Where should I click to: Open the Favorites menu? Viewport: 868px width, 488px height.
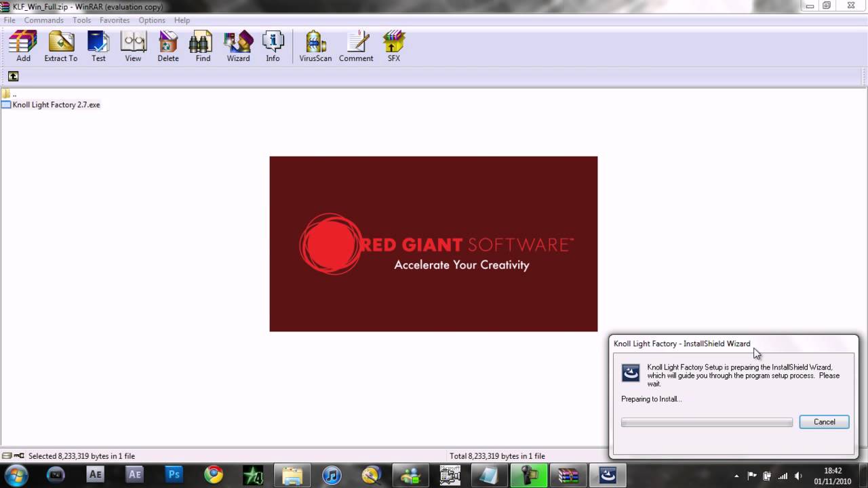pyautogui.click(x=115, y=20)
